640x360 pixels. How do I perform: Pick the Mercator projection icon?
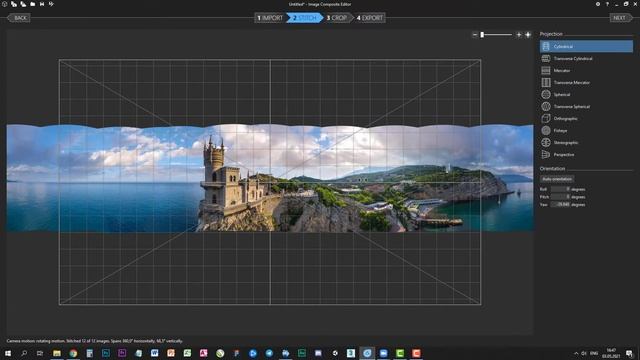coord(546,70)
